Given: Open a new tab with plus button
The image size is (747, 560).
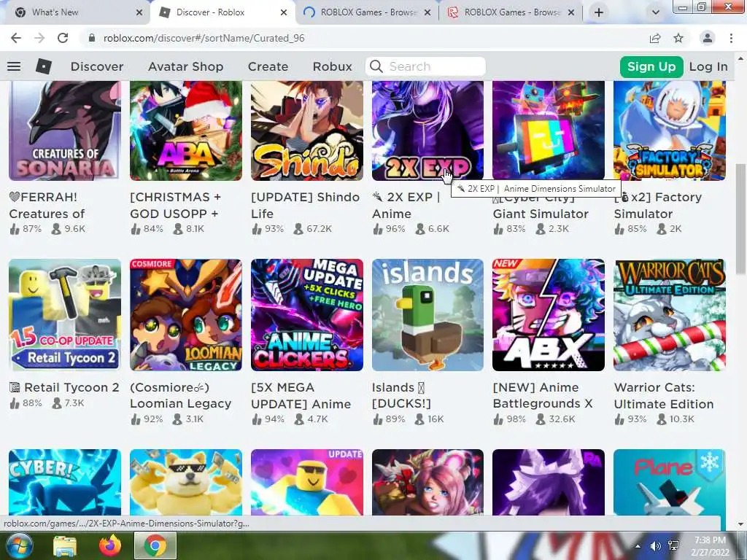Looking at the screenshot, I should tap(599, 12).
